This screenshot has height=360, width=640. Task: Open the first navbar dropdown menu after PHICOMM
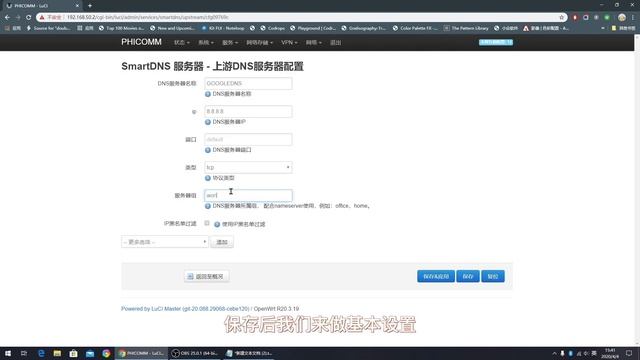pos(182,42)
